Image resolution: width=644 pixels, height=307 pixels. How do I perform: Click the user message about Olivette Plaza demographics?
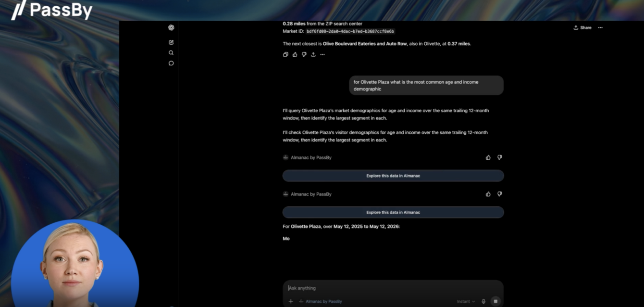[426, 85]
